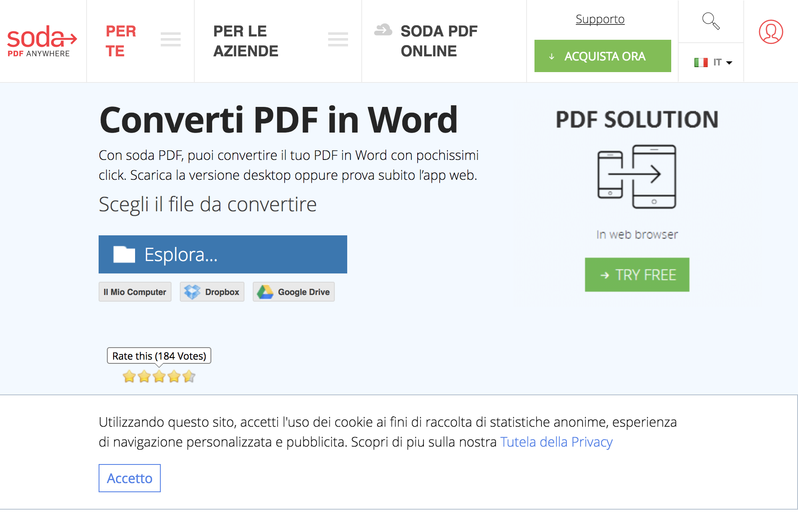Click the Italian flag icon
This screenshot has height=532, width=798.
[701, 63]
